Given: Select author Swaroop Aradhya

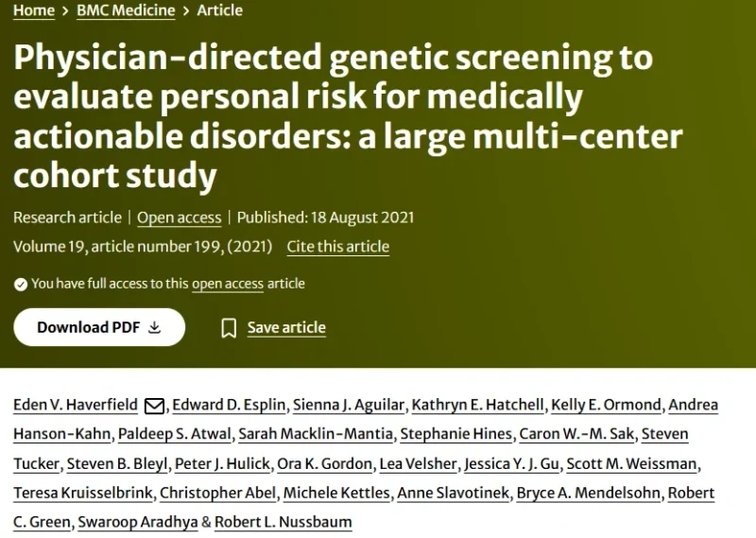Looking at the screenshot, I should 138,522.
